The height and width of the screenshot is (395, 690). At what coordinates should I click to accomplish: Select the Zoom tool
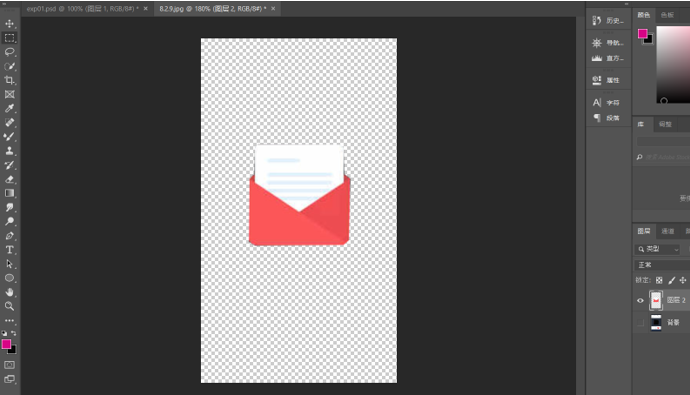[x=9, y=306]
